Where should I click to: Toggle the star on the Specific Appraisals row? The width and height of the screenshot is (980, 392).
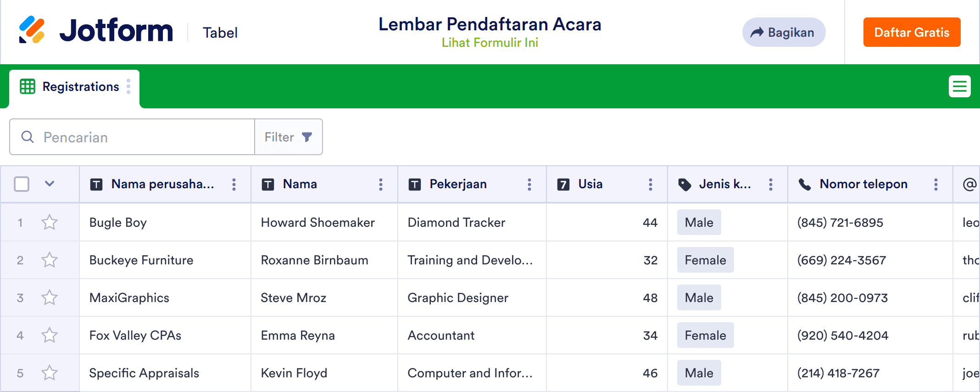(x=50, y=373)
